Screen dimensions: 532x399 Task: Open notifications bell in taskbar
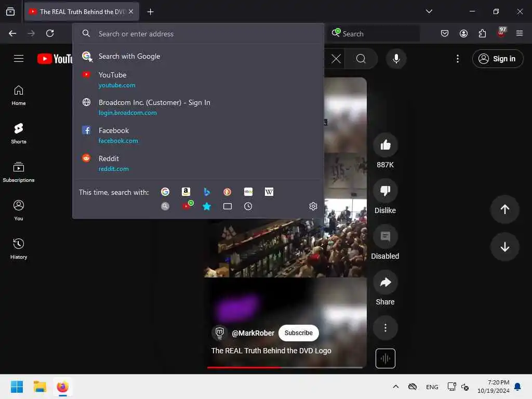click(518, 387)
